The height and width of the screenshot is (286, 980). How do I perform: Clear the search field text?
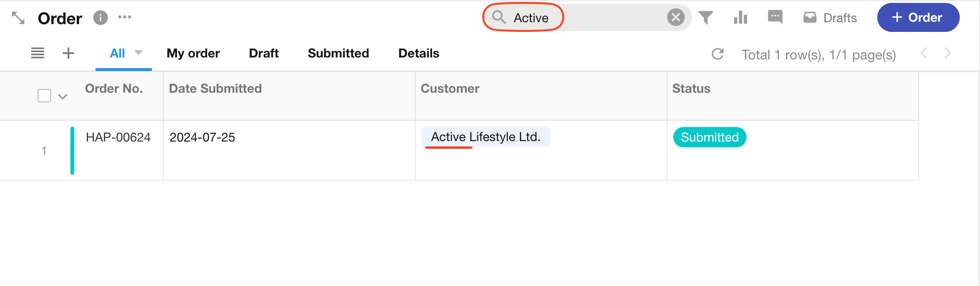point(676,18)
